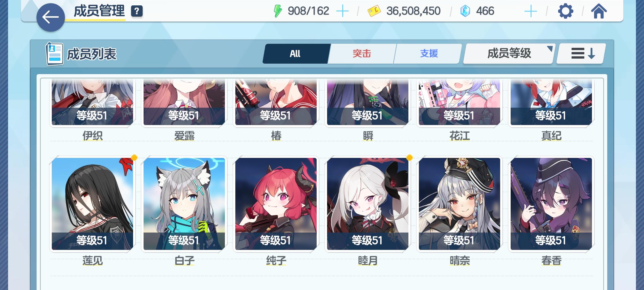Tap the green lightning energy icon
The height and width of the screenshot is (290, 644).
click(x=278, y=11)
